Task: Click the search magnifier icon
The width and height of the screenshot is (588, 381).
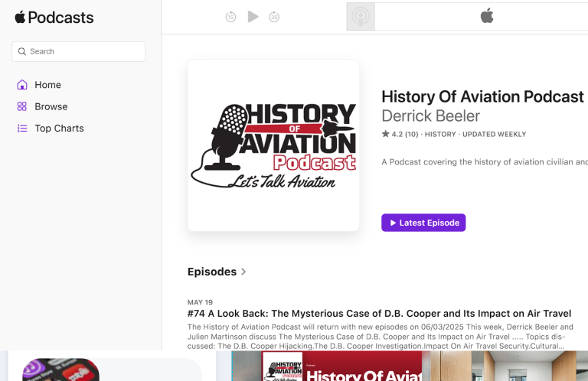Action: click(22, 51)
